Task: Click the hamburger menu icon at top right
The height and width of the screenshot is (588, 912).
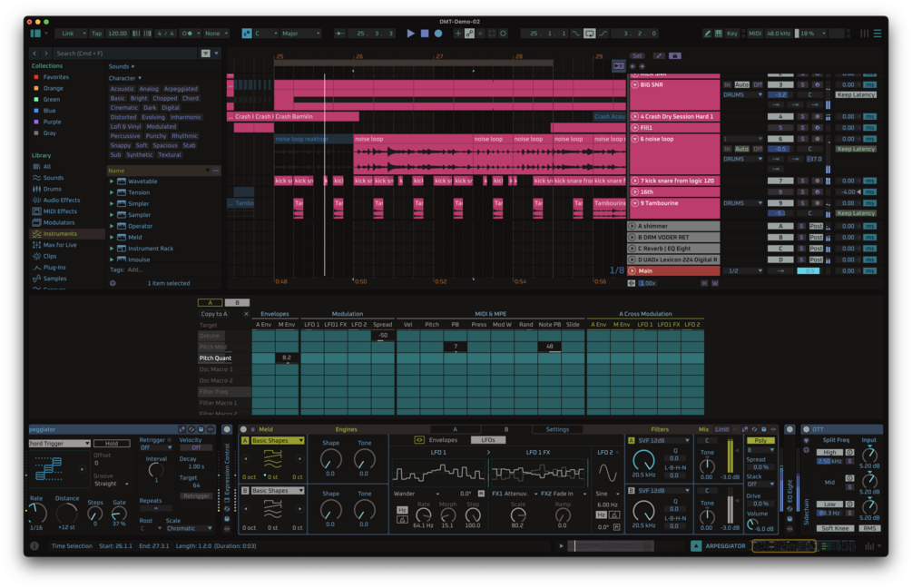Action: [878, 34]
